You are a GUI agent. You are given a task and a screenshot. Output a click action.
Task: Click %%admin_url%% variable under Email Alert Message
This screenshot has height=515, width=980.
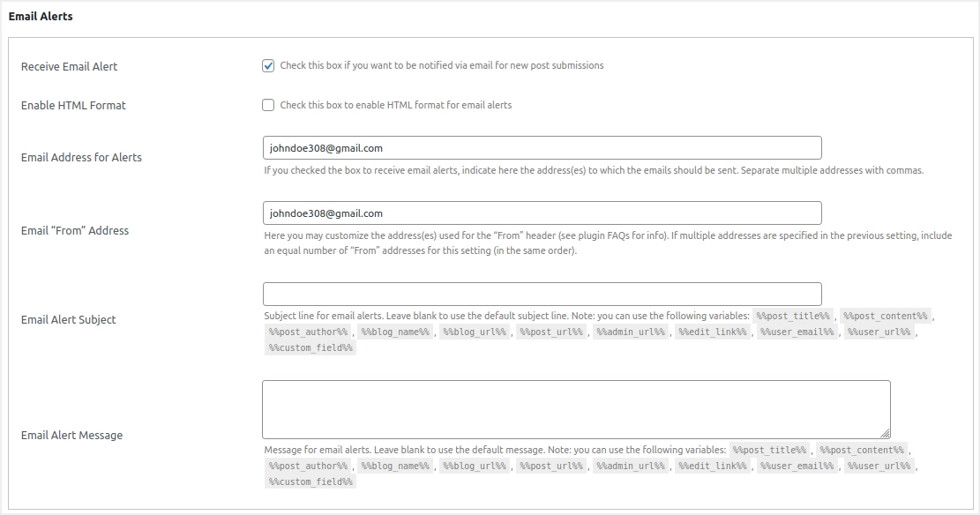point(630,466)
